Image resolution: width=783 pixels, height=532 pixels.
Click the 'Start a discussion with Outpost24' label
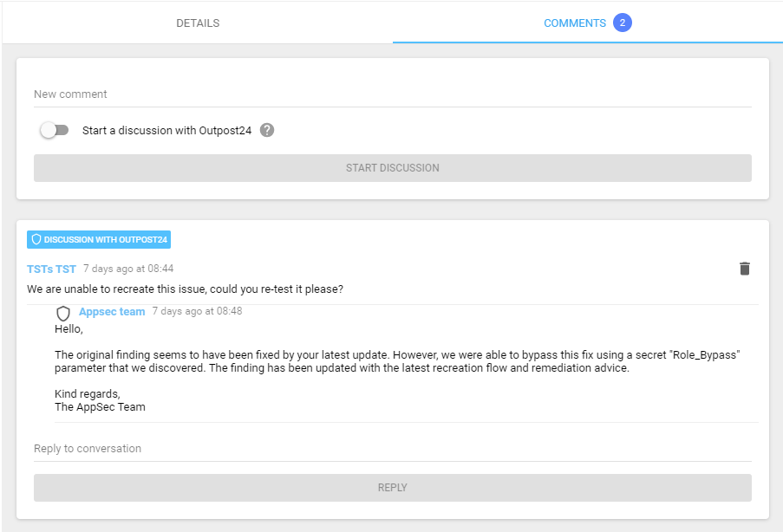click(x=166, y=130)
